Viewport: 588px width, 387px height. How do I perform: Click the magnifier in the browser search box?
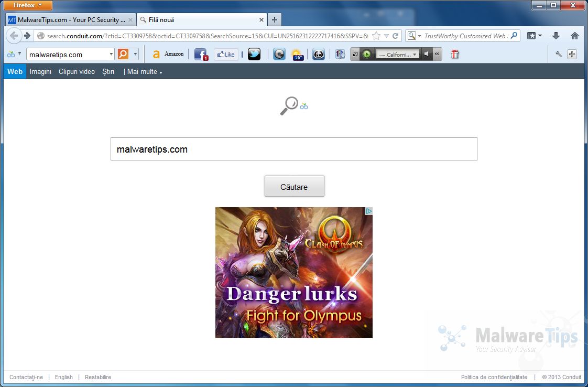514,36
